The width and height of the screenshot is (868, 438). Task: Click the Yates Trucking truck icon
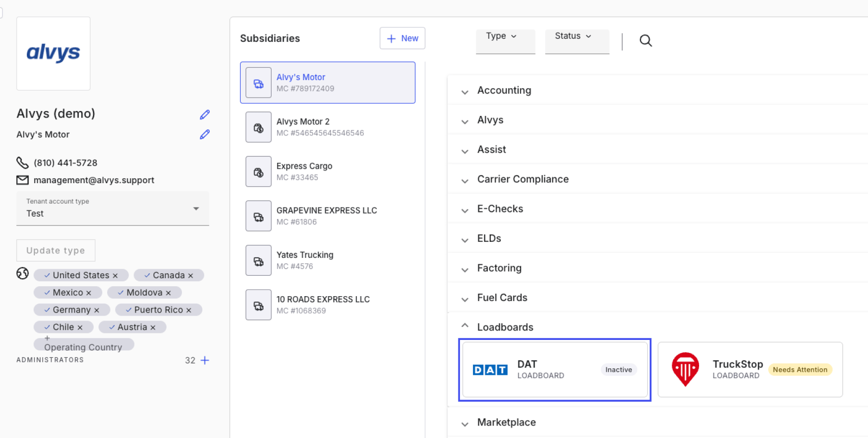[259, 260]
